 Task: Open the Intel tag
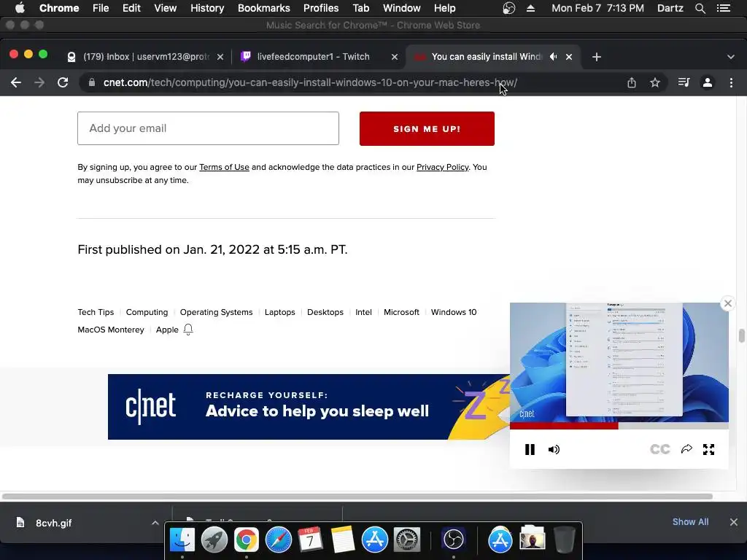tap(363, 312)
